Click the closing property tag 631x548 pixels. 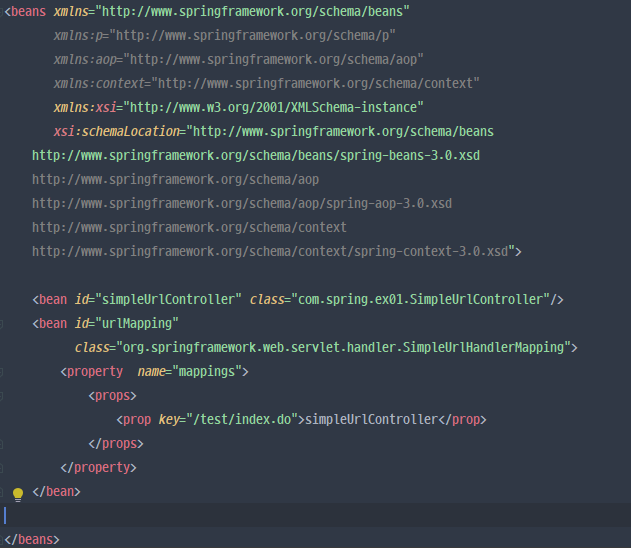click(x=98, y=468)
